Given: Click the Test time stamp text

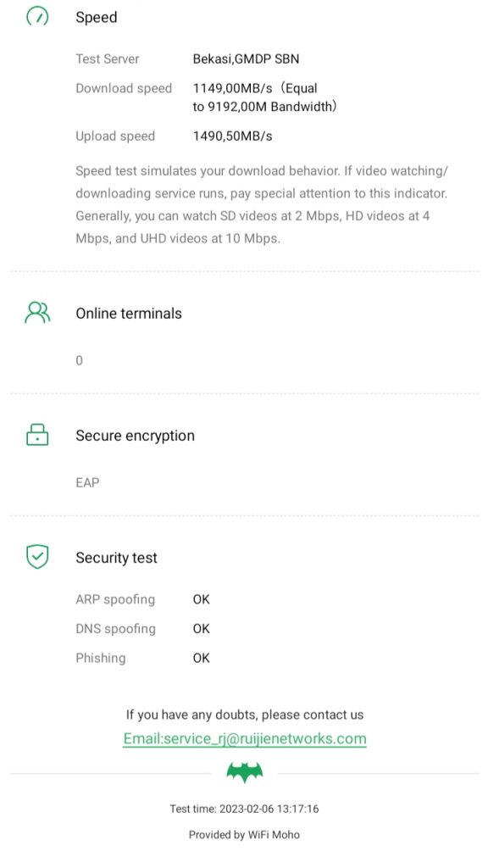Looking at the screenshot, I should pyautogui.click(x=244, y=809).
